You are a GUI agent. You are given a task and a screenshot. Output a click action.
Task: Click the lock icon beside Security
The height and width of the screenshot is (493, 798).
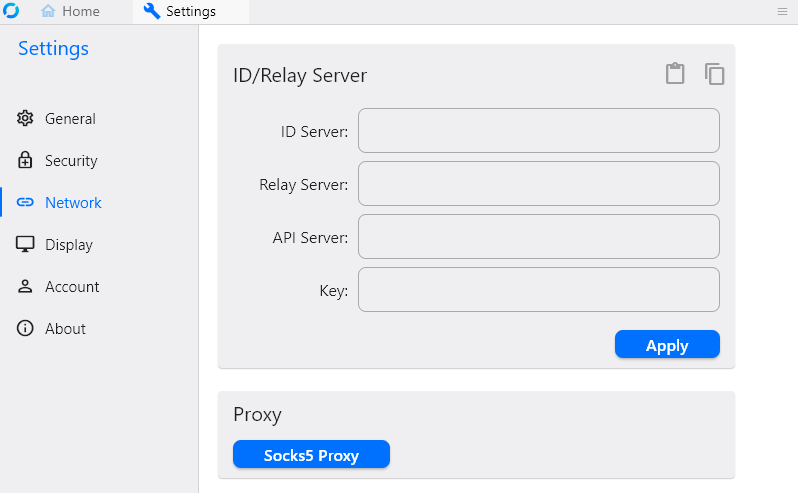[x=26, y=161]
